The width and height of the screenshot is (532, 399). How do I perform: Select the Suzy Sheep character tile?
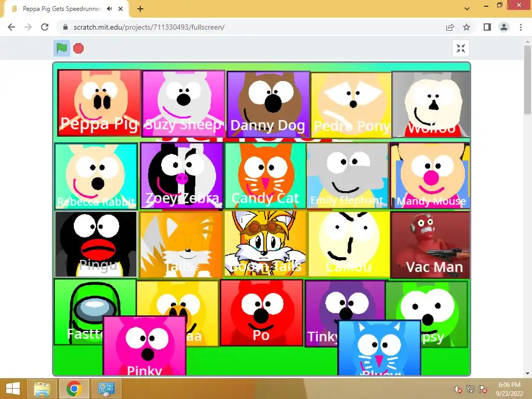[x=183, y=103]
